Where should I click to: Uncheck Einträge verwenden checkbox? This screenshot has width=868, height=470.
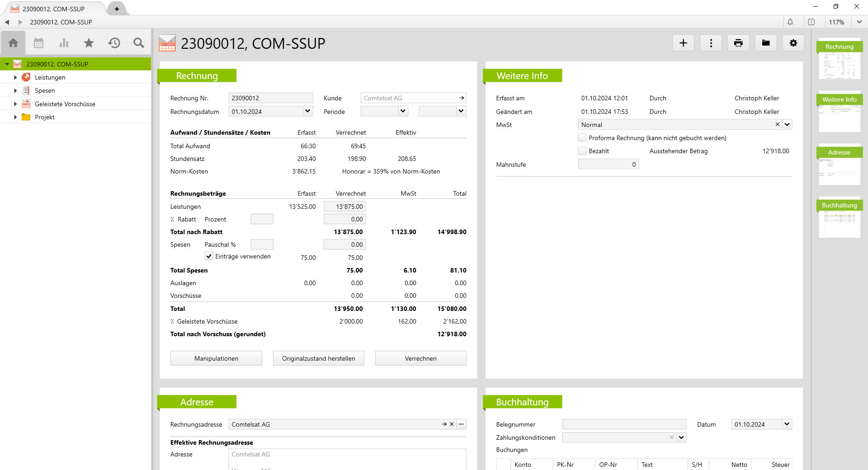(x=209, y=256)
